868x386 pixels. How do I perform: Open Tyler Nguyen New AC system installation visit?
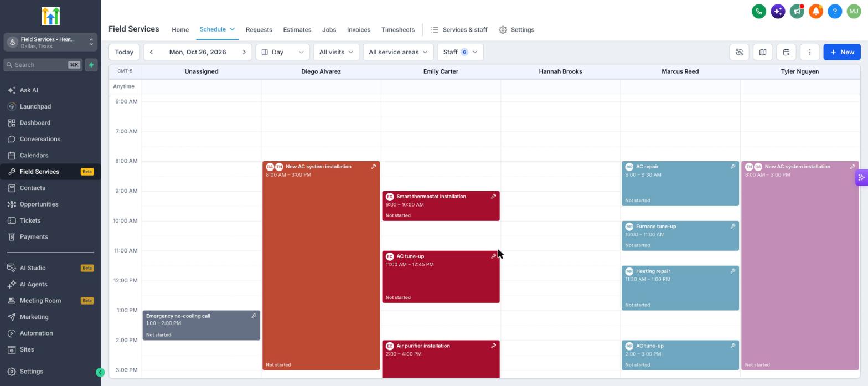click(x=800, y=266)
